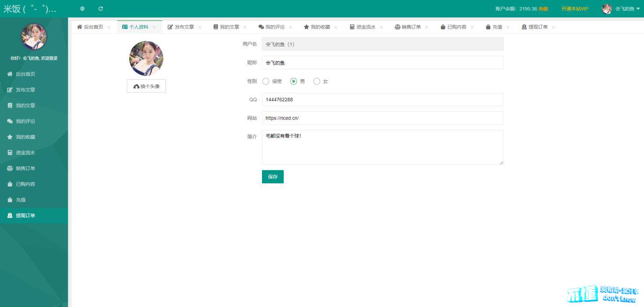Image resolution: width=644 pixels, height=307 pixels.
Task: Click the 换个头像 upload button
Action: pos(146,86)
